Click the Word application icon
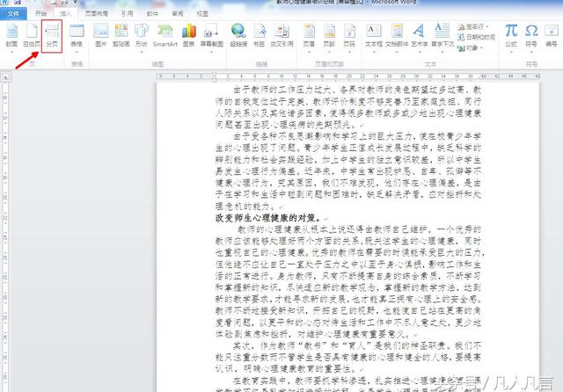563x392 pixels. (x=6, y=2)
